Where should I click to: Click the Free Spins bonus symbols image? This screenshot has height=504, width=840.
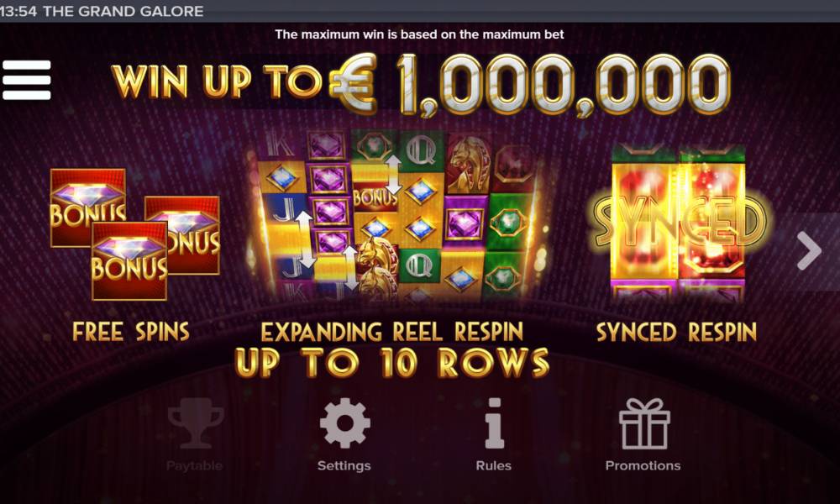tap(135, 234)
